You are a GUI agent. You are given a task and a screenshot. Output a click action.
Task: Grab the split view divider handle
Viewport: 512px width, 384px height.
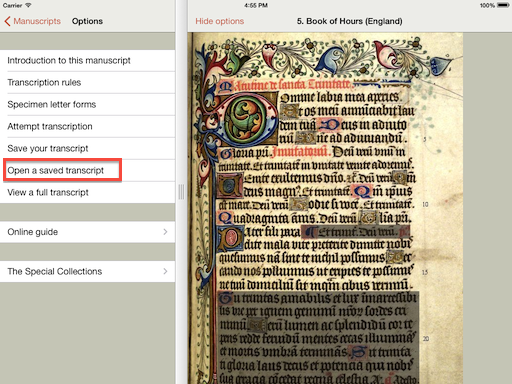(181, 192)
